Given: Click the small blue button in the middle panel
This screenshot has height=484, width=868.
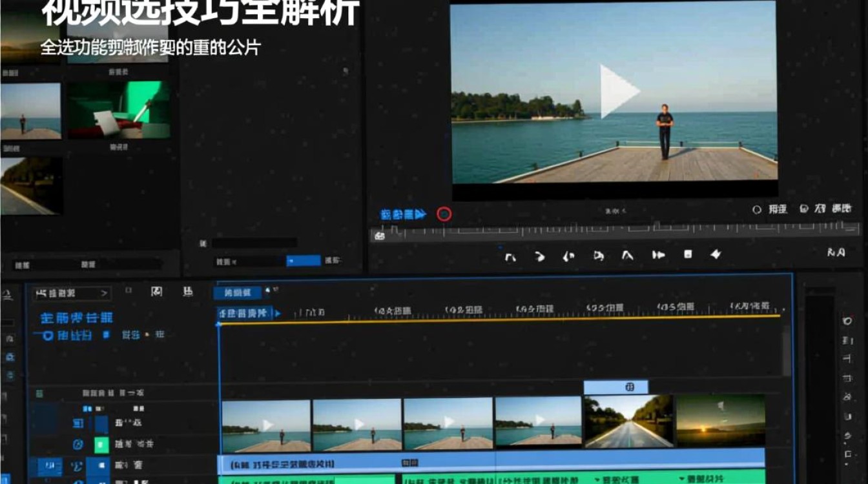Looking at the screenshot, I should point(303,261).
